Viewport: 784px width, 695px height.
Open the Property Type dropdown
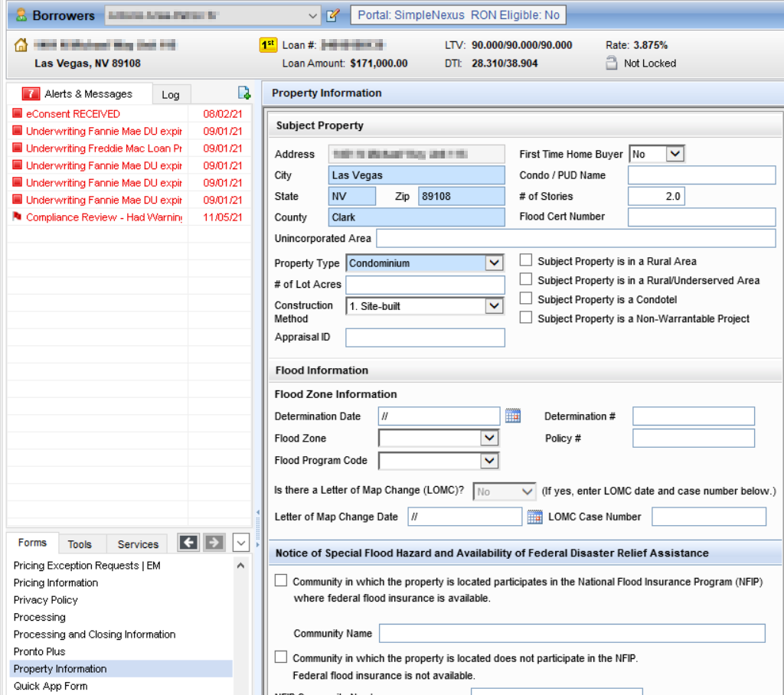(494, 263)
